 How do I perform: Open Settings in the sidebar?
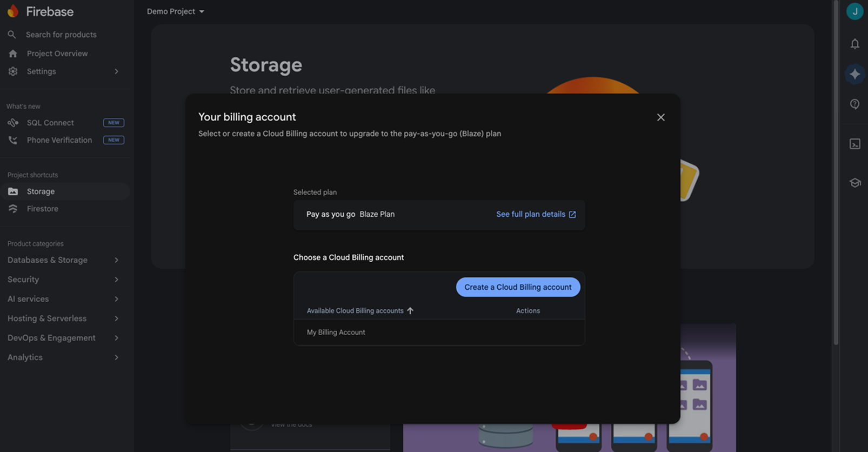click(42, 71)
